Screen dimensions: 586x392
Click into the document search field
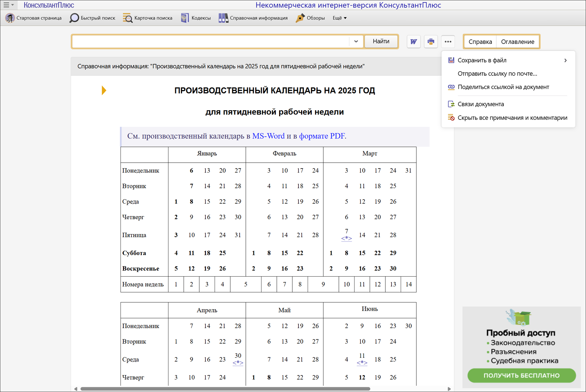(x=211, y=42)
